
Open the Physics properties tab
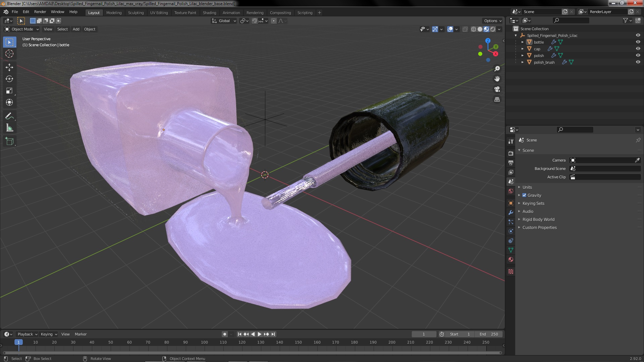(x=511, y=231)
